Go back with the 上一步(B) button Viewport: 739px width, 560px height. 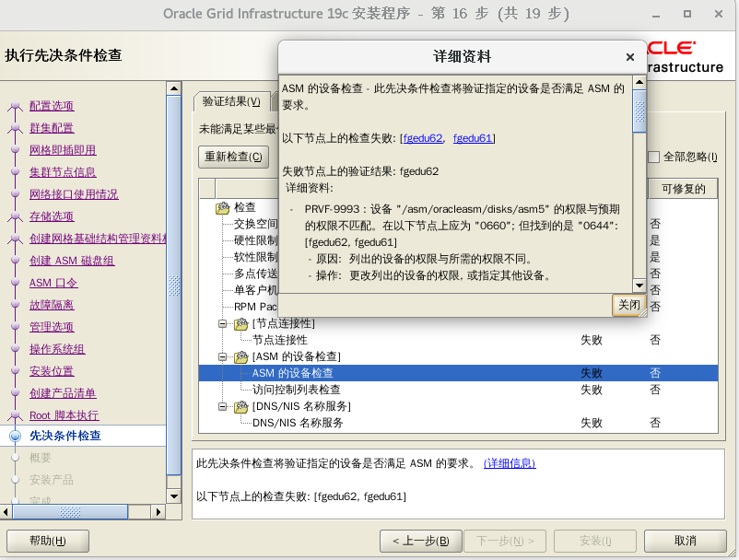420,541
